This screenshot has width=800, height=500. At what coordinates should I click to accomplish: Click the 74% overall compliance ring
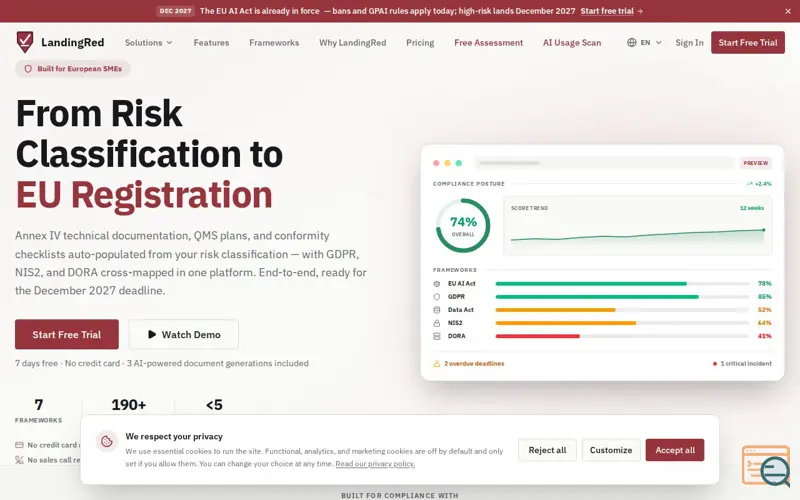(x=463, y=226)
